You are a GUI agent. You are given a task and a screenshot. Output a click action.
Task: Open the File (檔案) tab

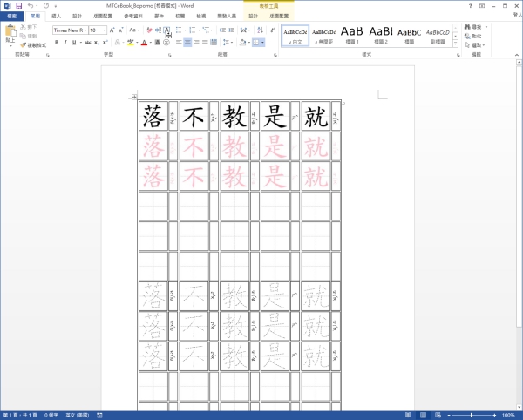(x=11, y=16)
